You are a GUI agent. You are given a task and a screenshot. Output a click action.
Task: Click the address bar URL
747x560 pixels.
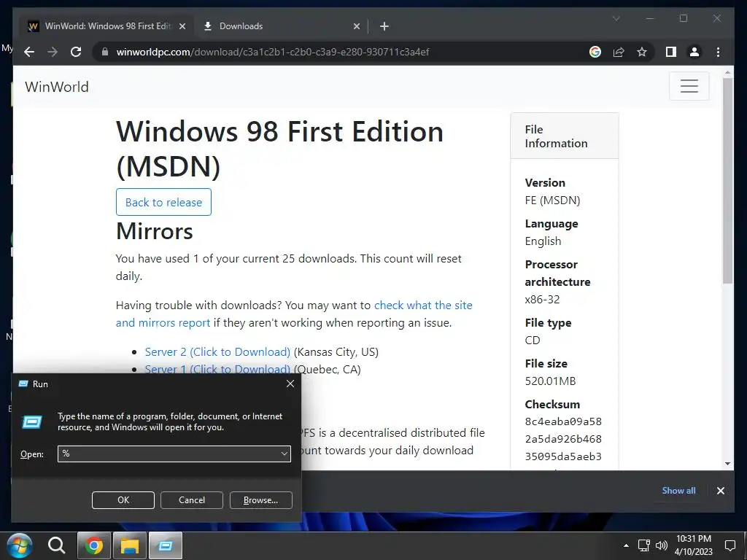(x=273, y=52)
